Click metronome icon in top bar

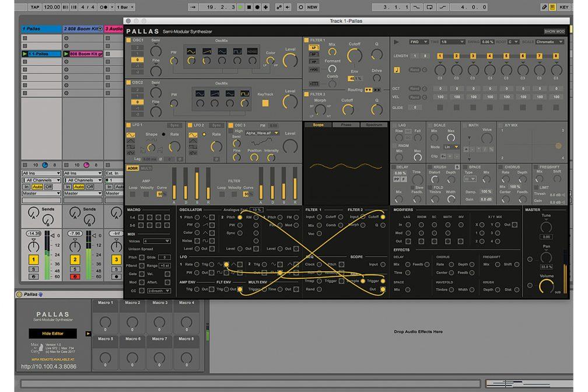click(x=104, y=7)
